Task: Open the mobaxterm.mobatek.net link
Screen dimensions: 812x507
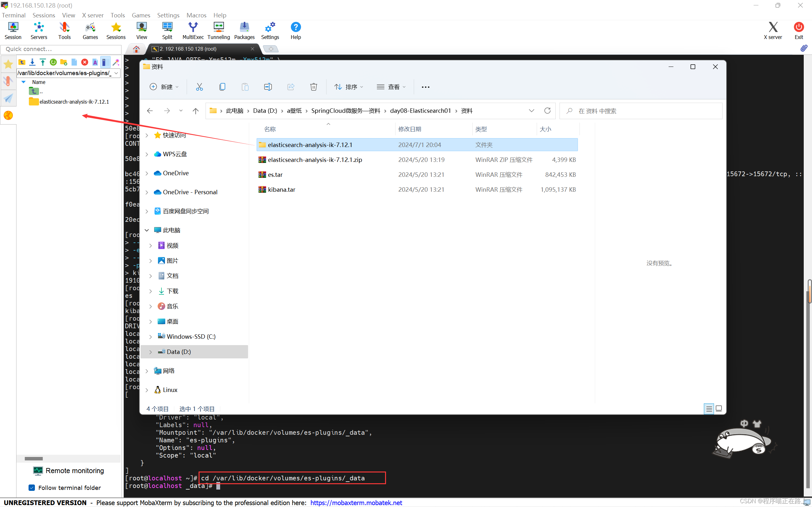Action: pos(356,502)
